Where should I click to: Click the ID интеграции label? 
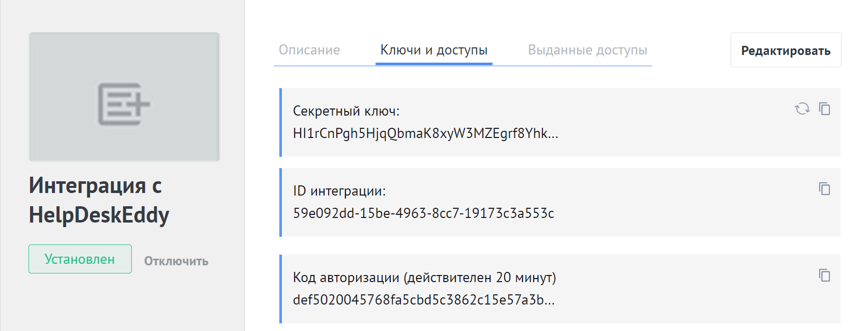coord(339,191)
